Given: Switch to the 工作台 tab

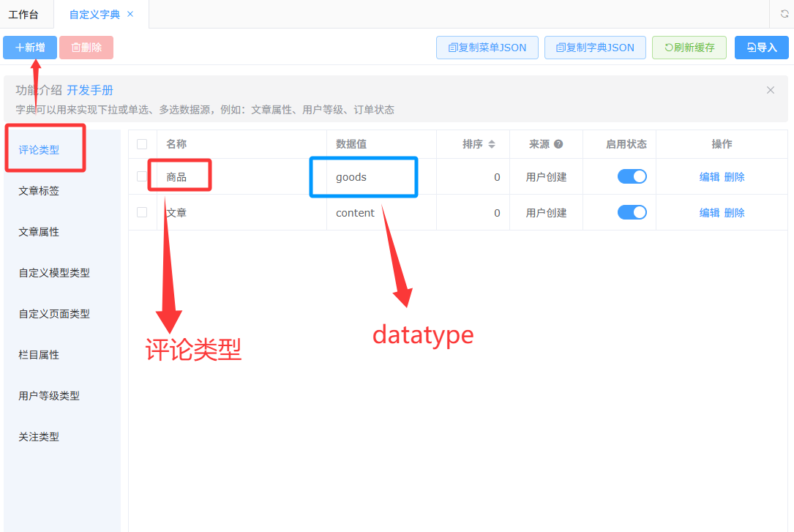Looking at the screenshot, I should tap(23, 15).
